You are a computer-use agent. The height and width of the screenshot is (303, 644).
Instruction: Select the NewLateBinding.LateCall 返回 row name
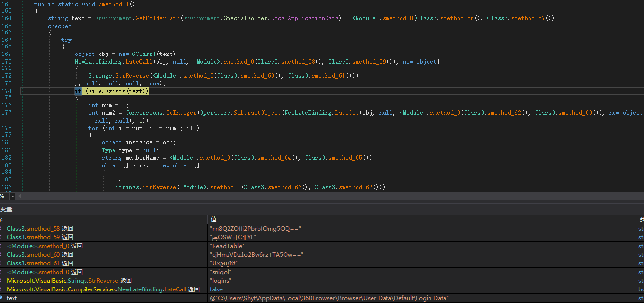103,289
